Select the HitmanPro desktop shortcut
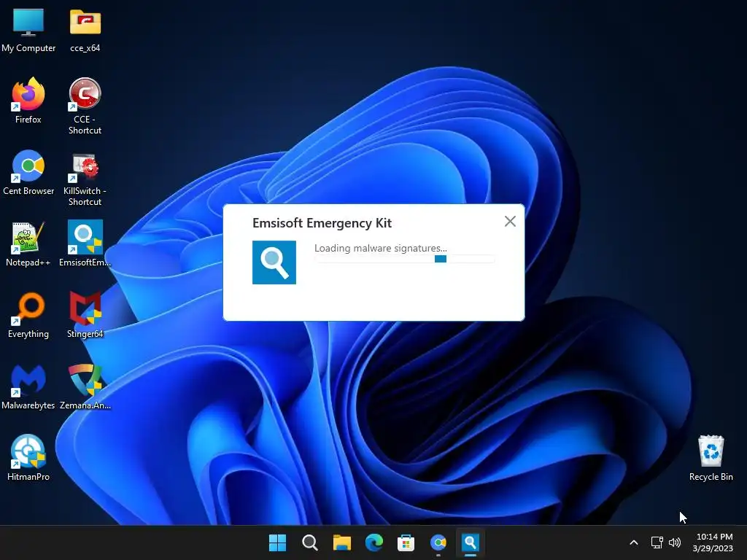This screenshot has width=747, height=560. tap(28, 458)
